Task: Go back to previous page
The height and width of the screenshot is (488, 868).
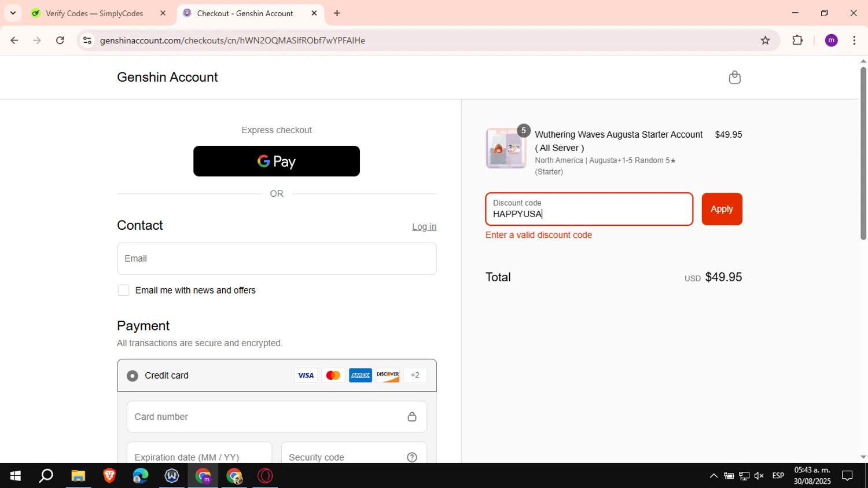Action: click(14, 41)
